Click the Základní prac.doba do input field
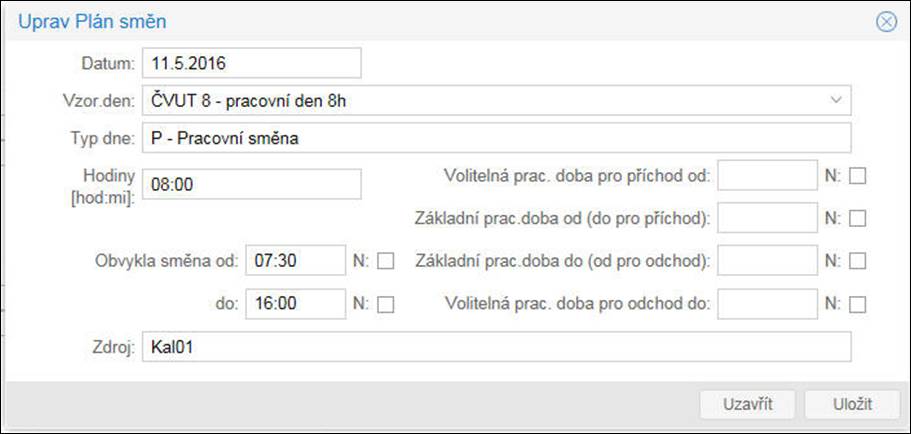The width and height of the screenshot is (911, 434). click(x=767, y=261)
